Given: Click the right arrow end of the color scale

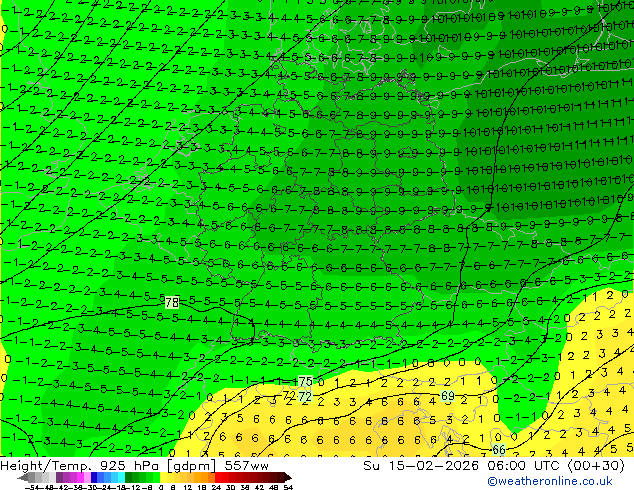Looking at the screenshot, I should [288, 477].
